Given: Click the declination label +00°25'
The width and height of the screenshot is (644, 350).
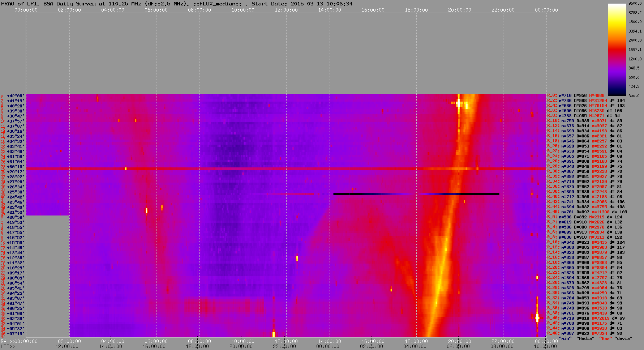Looking at the screenshot, I should coord(16,308).
